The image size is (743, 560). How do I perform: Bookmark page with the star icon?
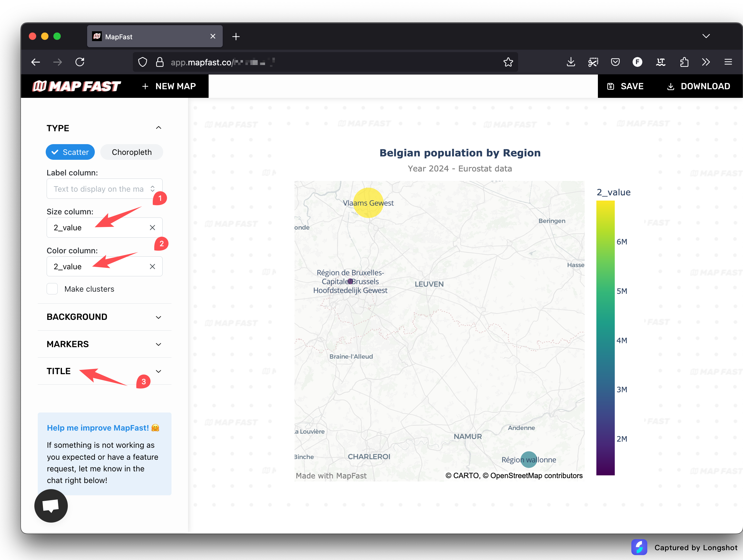pos(508,62)
